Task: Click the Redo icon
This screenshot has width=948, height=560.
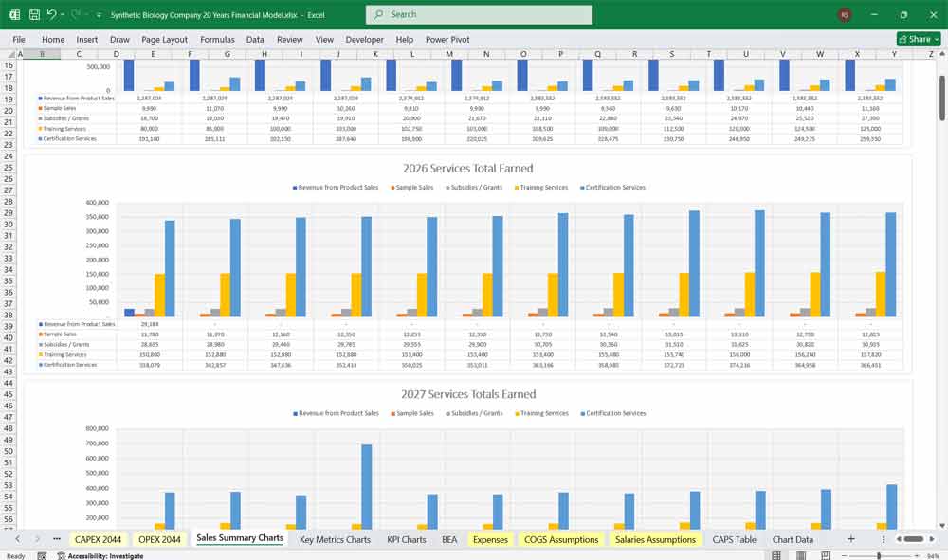Action: [75, 14]
